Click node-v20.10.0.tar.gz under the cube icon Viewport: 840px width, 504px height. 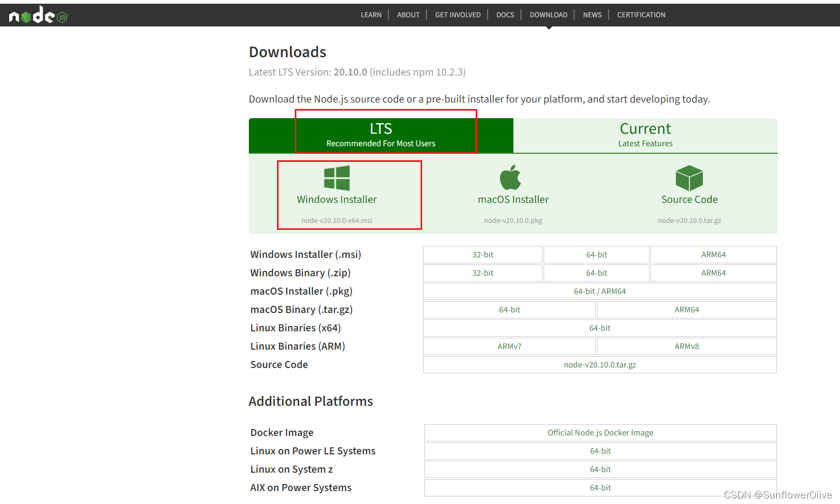[x=689, y=220]
